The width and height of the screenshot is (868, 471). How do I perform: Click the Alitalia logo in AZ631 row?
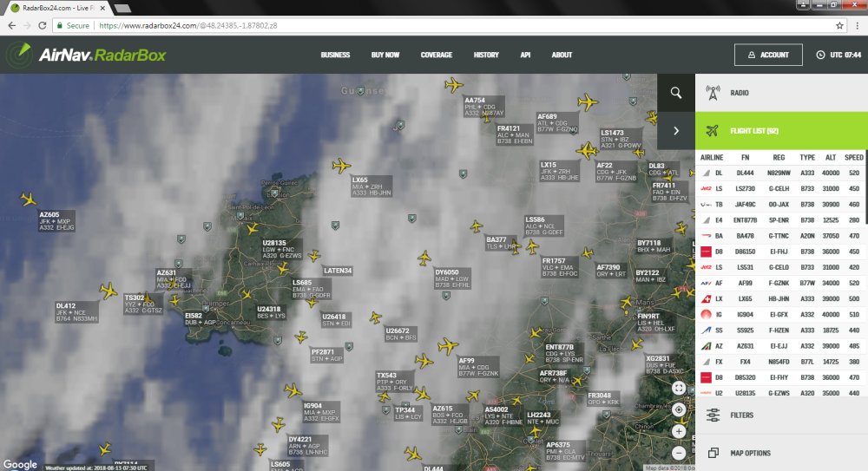click(x=706, y=346)
